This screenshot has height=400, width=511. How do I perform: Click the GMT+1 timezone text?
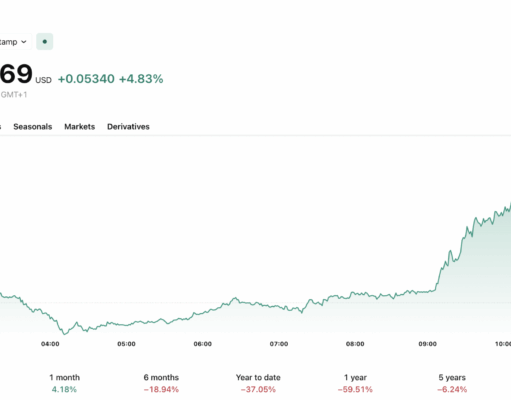click(x=14, y=95)
